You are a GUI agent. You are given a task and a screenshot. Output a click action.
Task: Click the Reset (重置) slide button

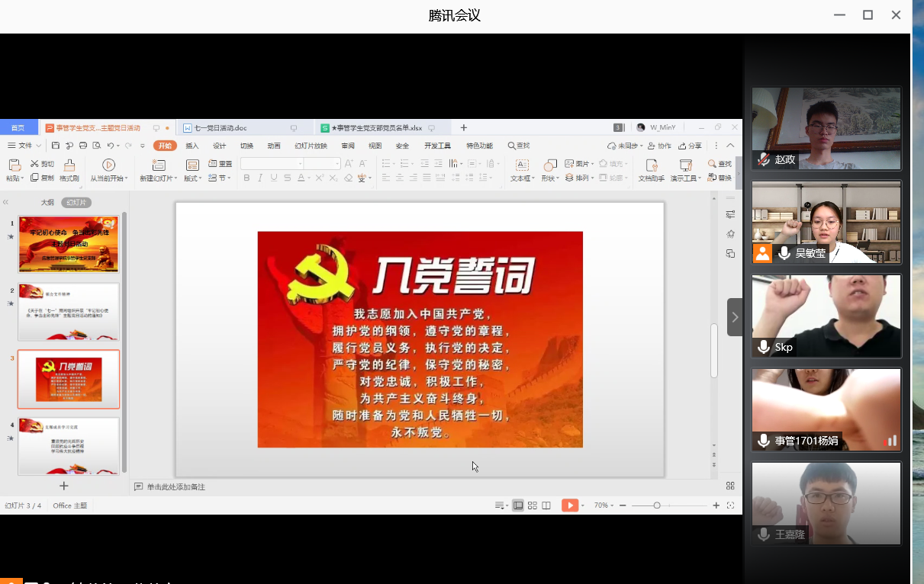pos(220,164)
